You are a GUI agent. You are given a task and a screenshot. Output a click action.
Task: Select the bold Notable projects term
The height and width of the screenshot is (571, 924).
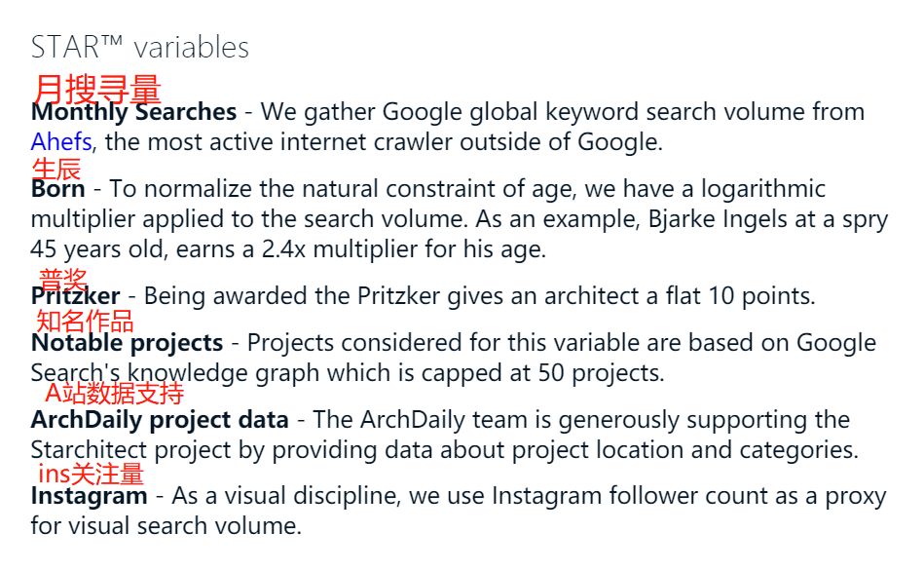(127, 343)
